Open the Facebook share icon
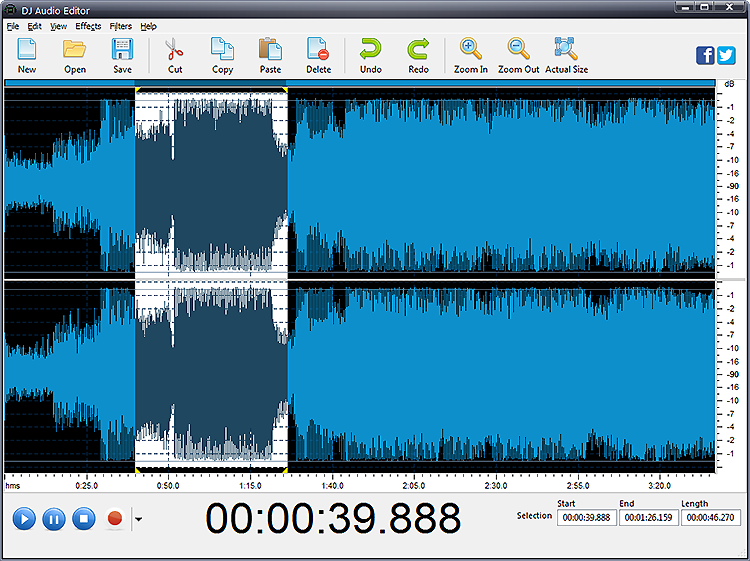This screenshot has height=561, width=750. click(705, 55)
